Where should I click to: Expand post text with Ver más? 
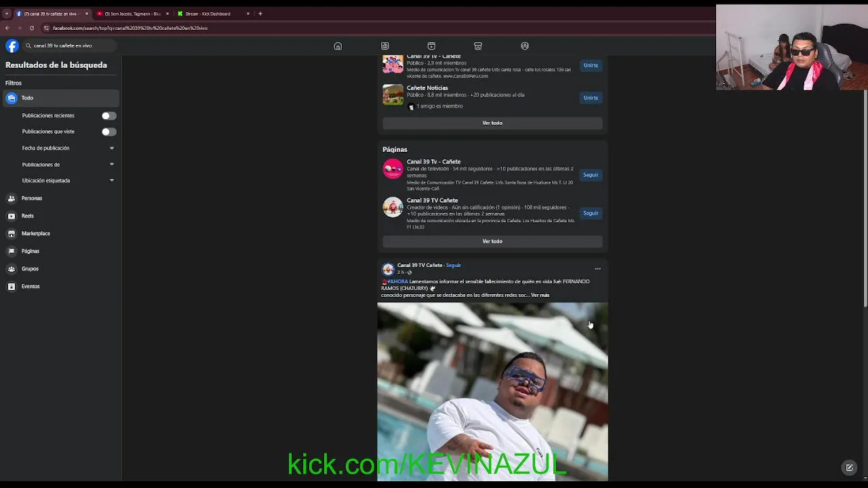click(540, 296)
